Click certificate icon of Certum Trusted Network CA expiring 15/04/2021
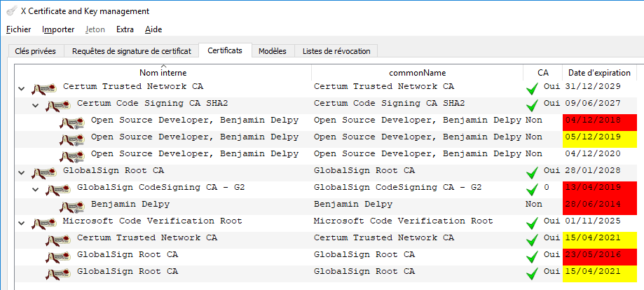The width and height of the screenshot is (644, 290). pos(58,240)
